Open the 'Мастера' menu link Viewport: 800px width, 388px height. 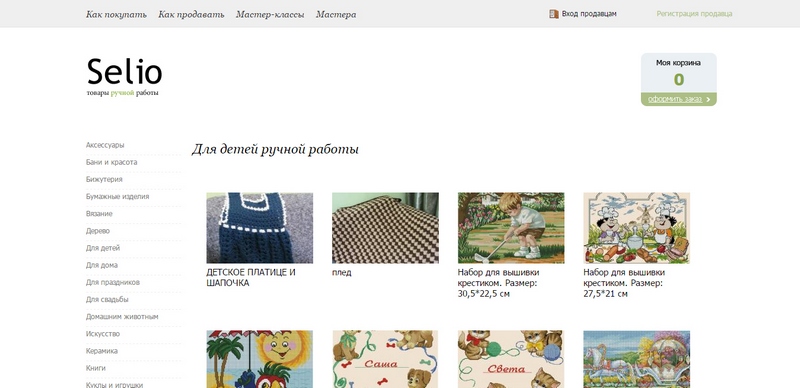[x=336, y=14]
